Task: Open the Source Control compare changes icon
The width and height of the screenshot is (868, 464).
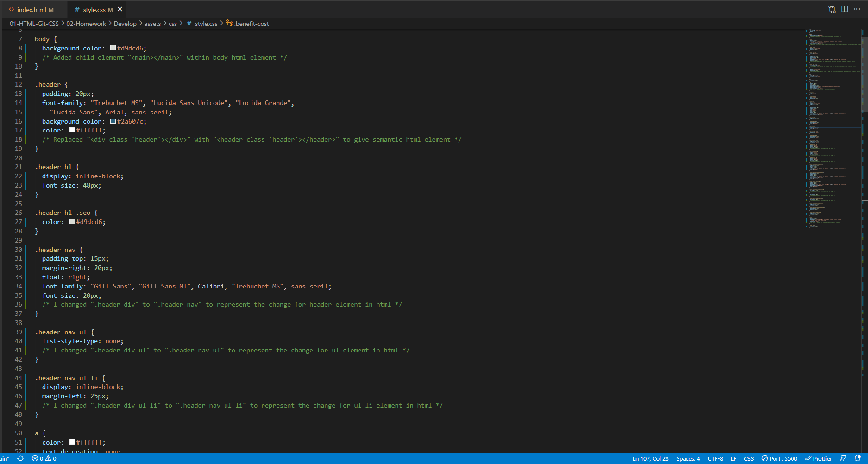Action: pyautogui.click(x=832, y=9)
